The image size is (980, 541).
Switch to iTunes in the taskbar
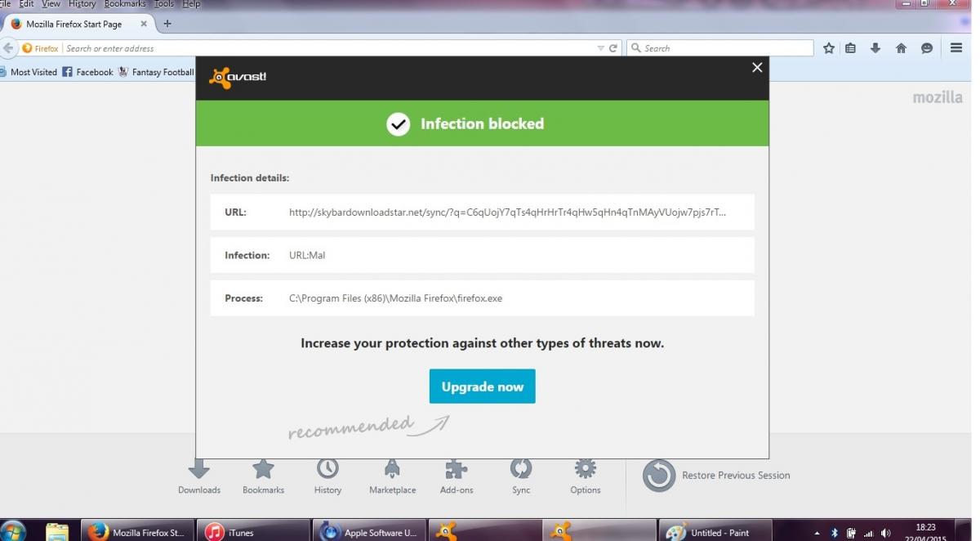point(254,532)
